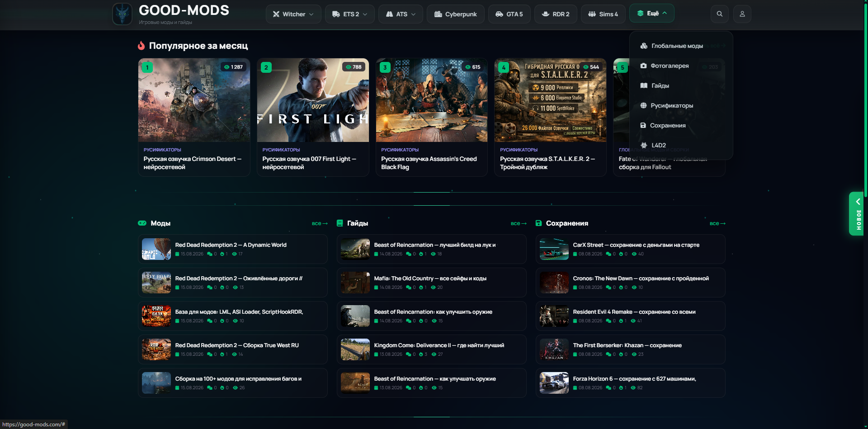
Task: Open 'все' link for Гайды section
Action: pyautogui.click(x=519, y=223)
